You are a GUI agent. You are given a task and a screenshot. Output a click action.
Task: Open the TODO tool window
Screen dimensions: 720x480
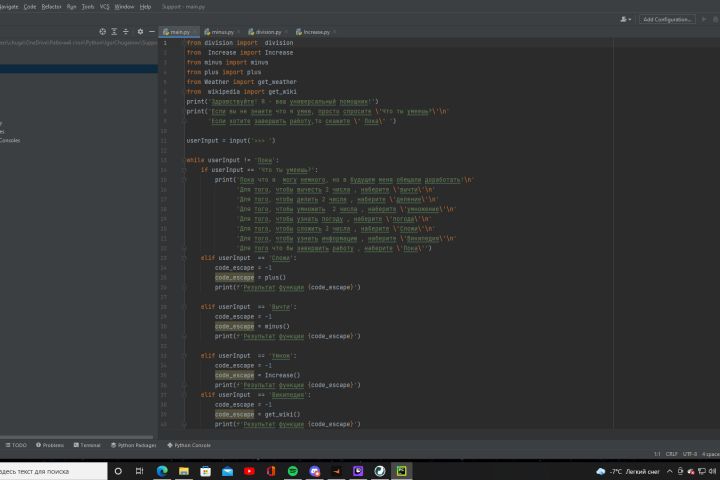(16, 445)
